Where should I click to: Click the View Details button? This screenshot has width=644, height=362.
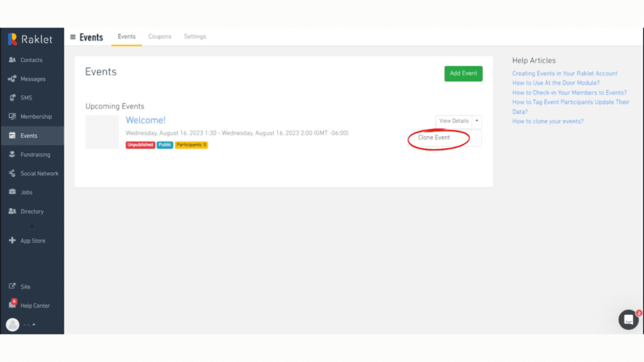454,121
